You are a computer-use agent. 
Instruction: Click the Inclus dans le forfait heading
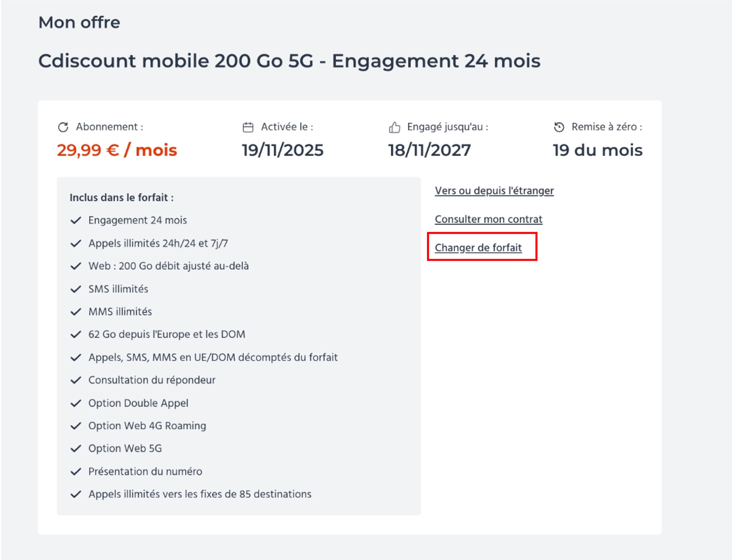[x=122, y=198]
